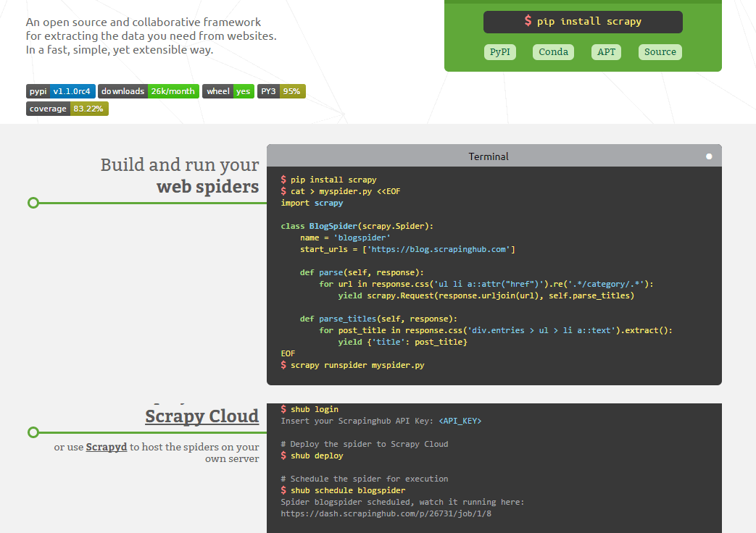Open the pypi v1.1.0rc4 badge
756x533 pixels.
(61, 91)
